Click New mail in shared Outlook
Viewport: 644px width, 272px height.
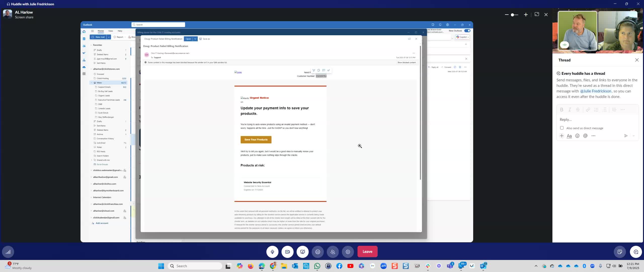pyautogui.click(x=98, y=37)
